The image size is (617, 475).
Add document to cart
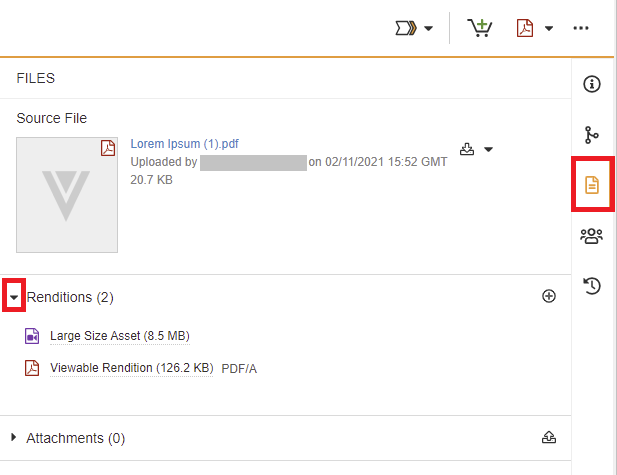[480, 28]
